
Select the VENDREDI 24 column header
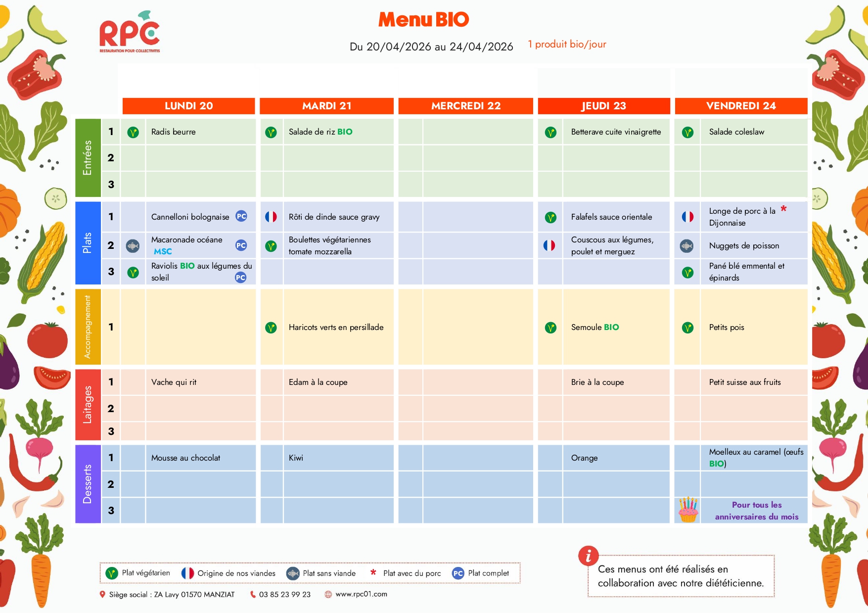(741, 106)
